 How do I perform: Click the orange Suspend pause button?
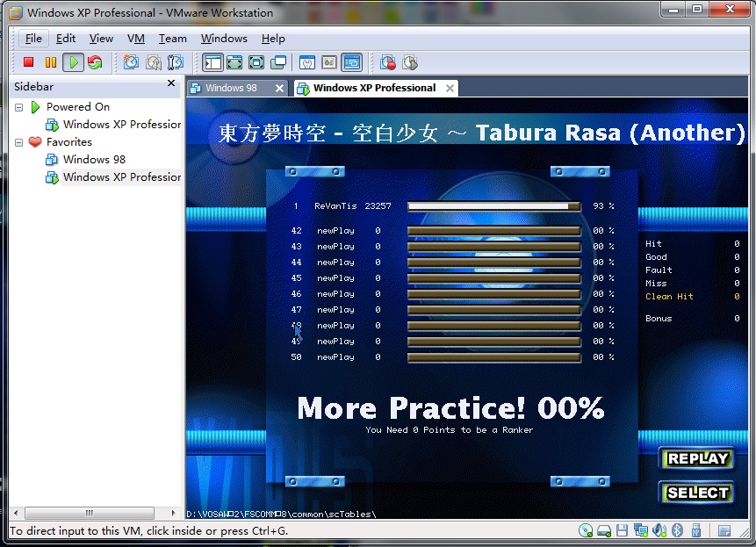(x=51, y=62)
